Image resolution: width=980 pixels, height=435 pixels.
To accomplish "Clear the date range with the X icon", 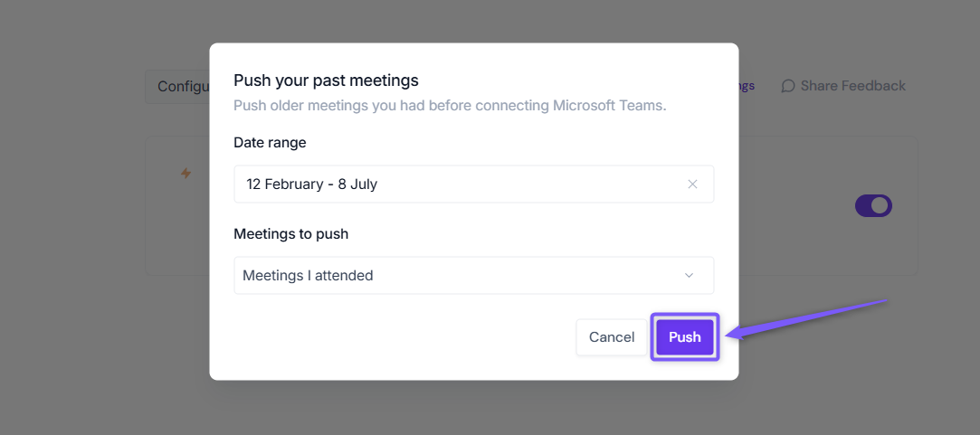I will [x=692, y=184].
